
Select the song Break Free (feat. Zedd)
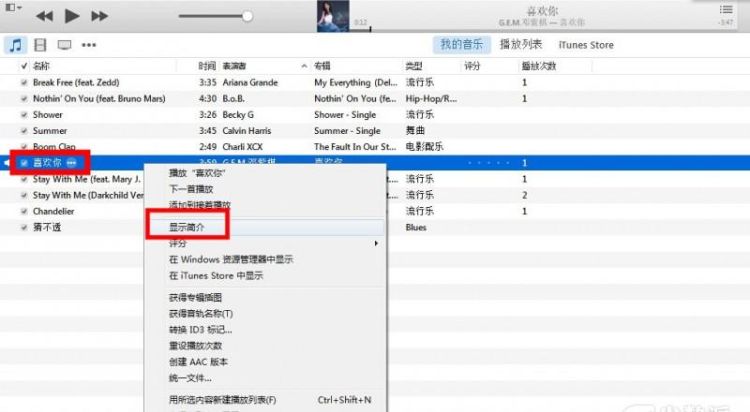click(x=76, y=82)
